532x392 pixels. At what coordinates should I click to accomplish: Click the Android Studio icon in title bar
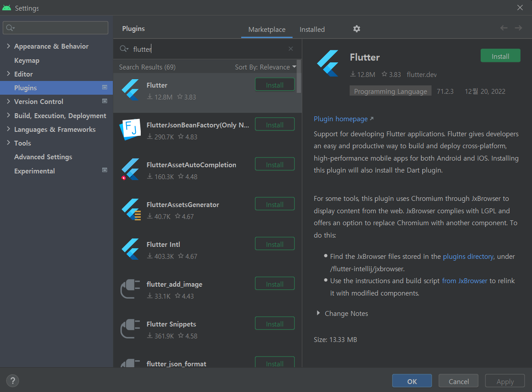7,8
